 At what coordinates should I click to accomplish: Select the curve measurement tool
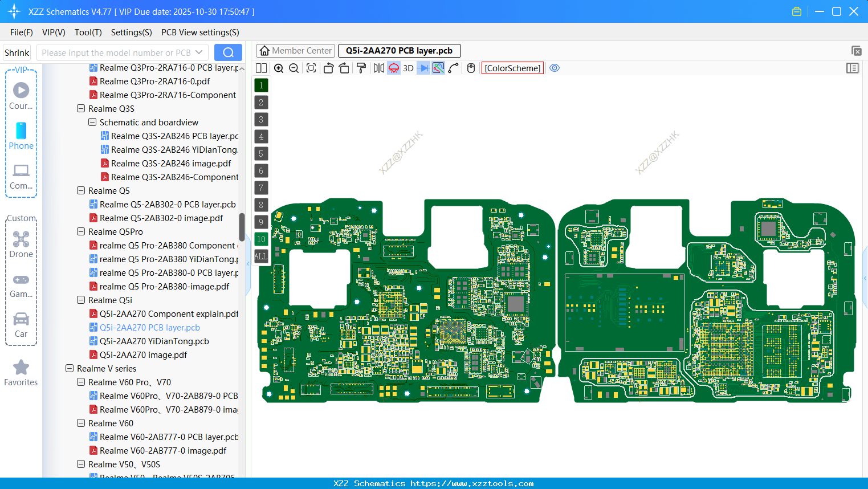tap(454, 68)
